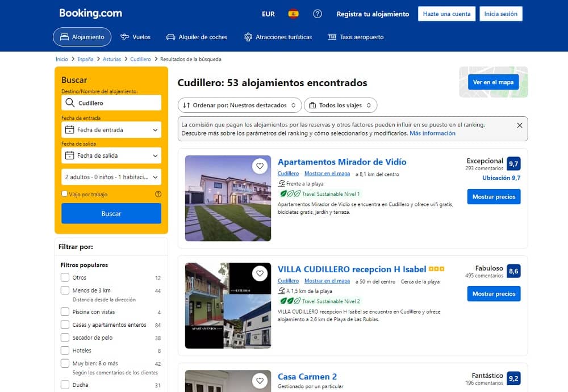Open help via question mark icon
The height and width of the screenshot is (392, 568).
(x=318, y=14)
